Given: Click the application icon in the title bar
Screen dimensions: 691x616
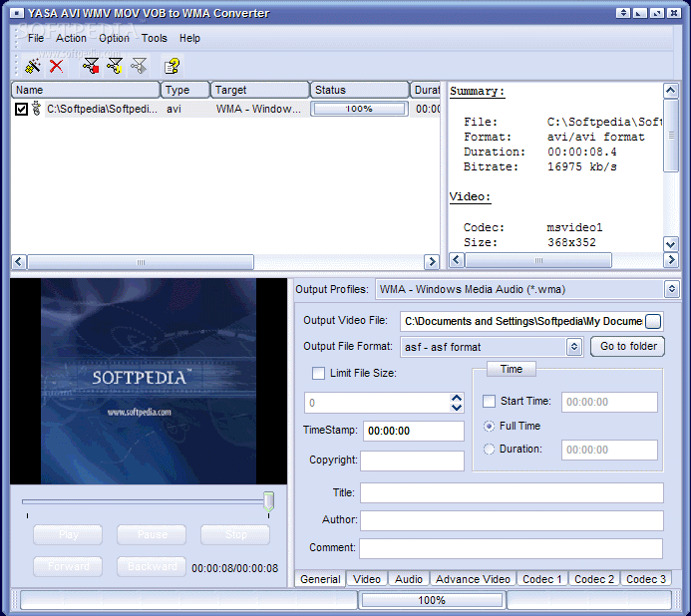Looking at the screenshot, I should pos(17,13).
